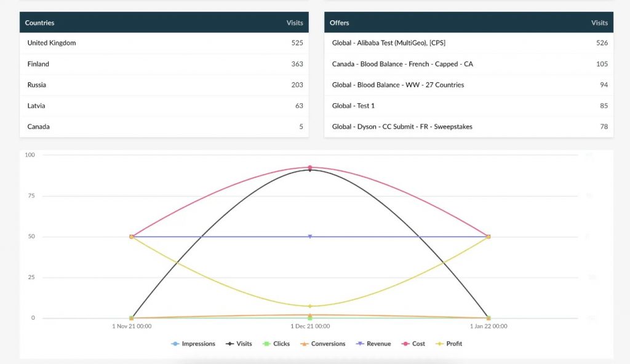Select the United Kingdom country row
The height and width of the screenshot is (364, 630).
coord(50,42)
